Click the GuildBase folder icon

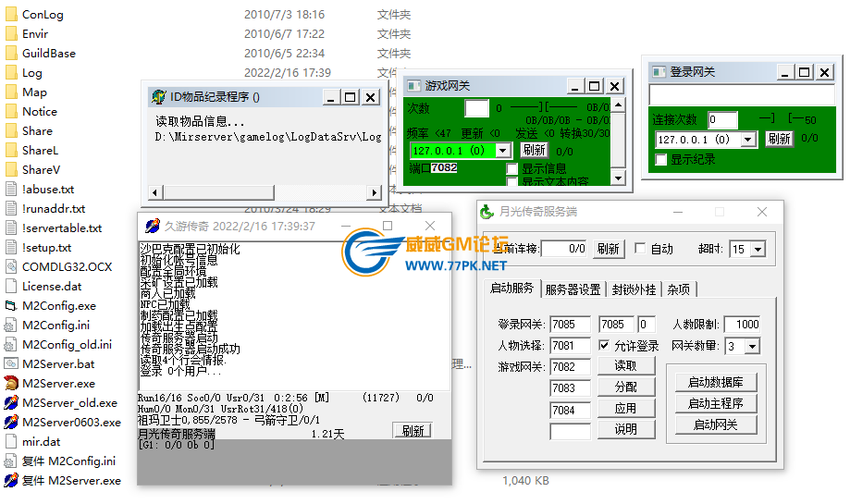[x=11, y=54]
